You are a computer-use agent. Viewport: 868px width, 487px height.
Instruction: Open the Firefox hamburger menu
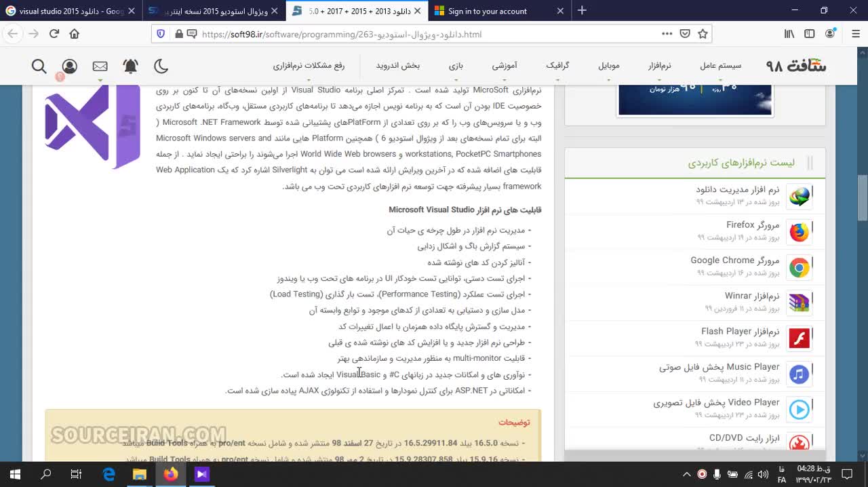855,33
